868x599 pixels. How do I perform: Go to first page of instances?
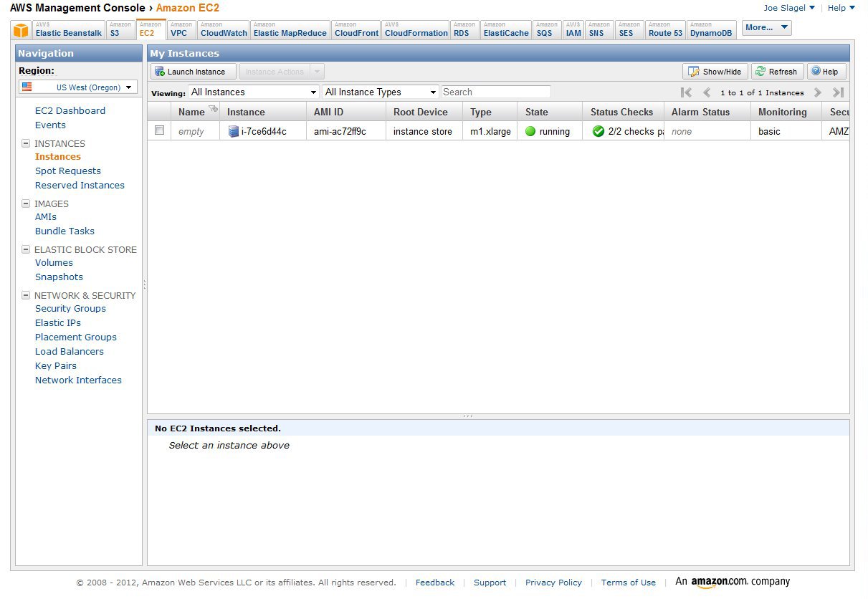coord(686,92)
